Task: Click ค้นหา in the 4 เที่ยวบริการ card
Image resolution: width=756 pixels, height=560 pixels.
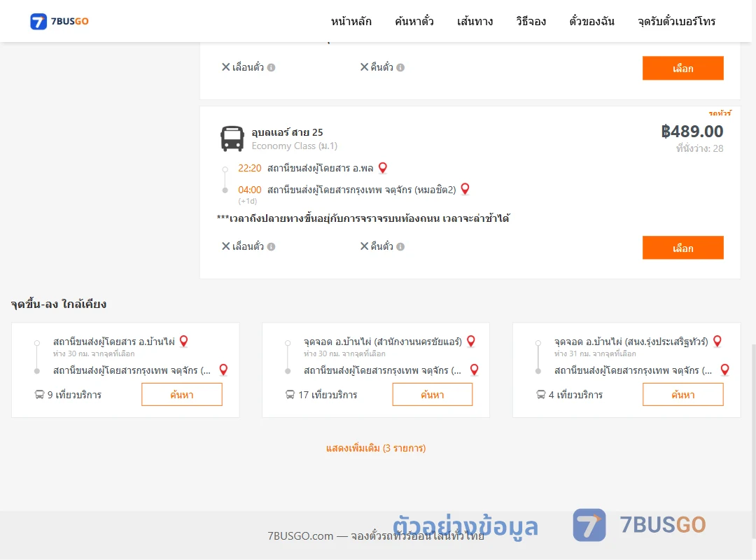Action: (x=682, y=395)
